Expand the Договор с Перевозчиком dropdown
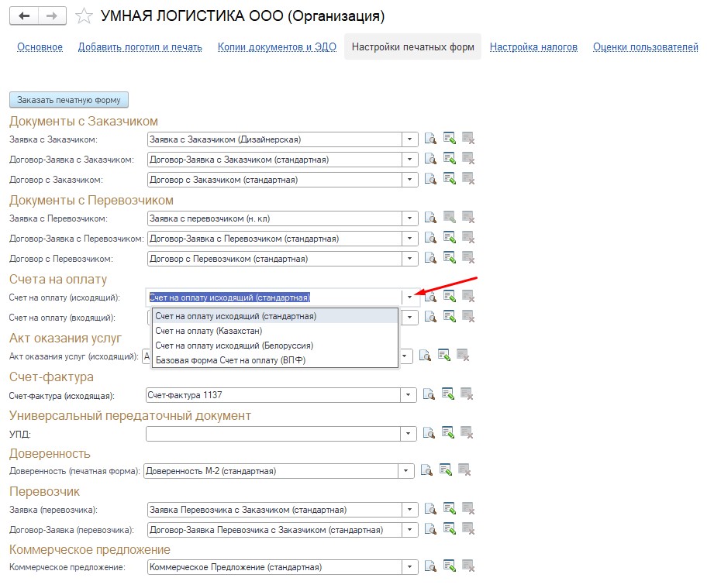 [410, 259]
